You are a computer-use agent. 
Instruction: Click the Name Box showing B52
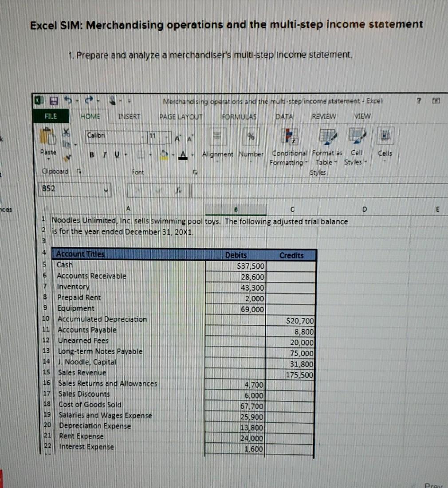pyautogui.click(x=71, y=190)
